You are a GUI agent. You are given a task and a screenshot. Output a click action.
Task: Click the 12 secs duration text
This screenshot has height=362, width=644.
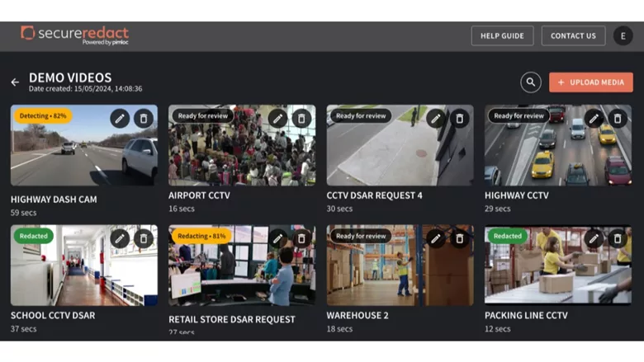(498, 329)
